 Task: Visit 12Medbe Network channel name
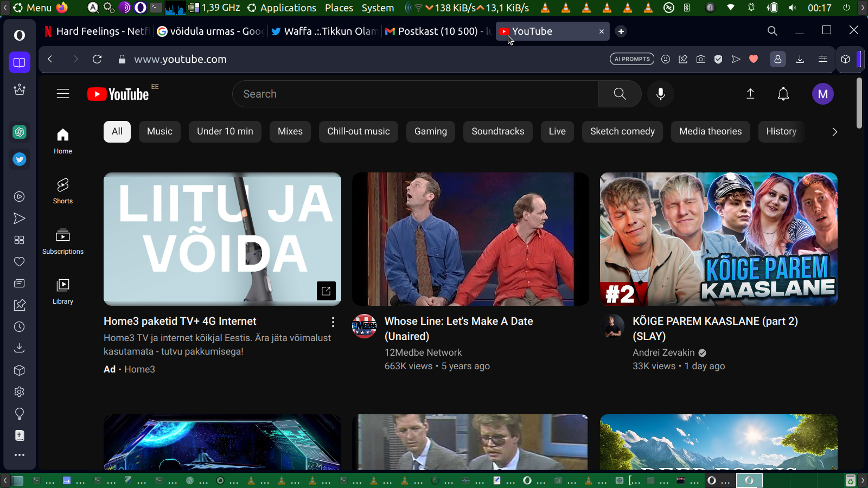point(423,352)
